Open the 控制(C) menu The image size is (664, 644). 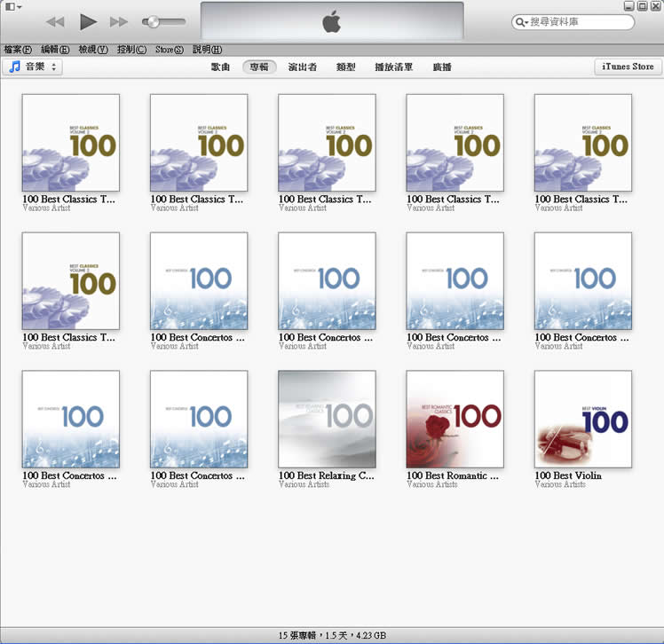click(x=131, y=50)
